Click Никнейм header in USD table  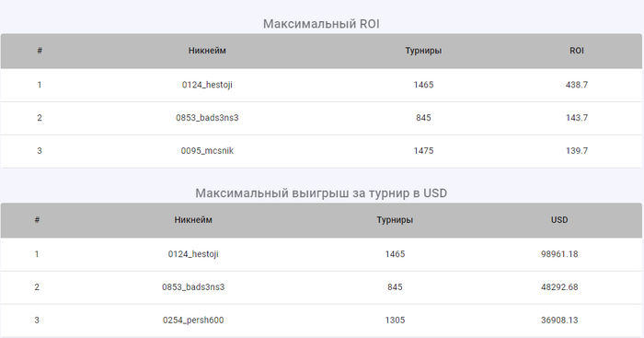(x=193, y=220)
